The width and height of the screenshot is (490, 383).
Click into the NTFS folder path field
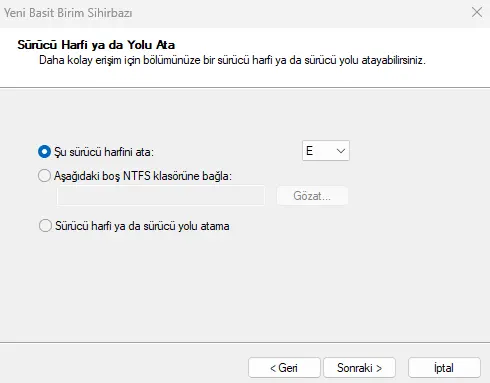(x=161, y=196)
